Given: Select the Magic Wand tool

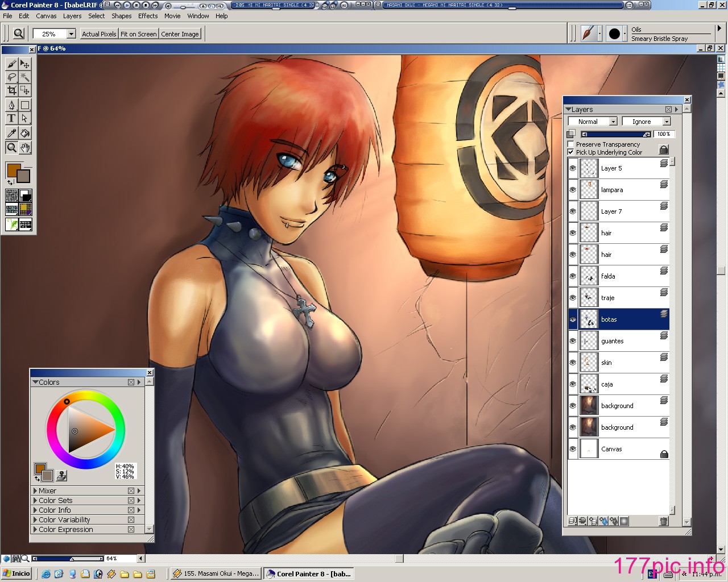Looking at the screenshot, I should pyautogui.click(x=25, y=77).
